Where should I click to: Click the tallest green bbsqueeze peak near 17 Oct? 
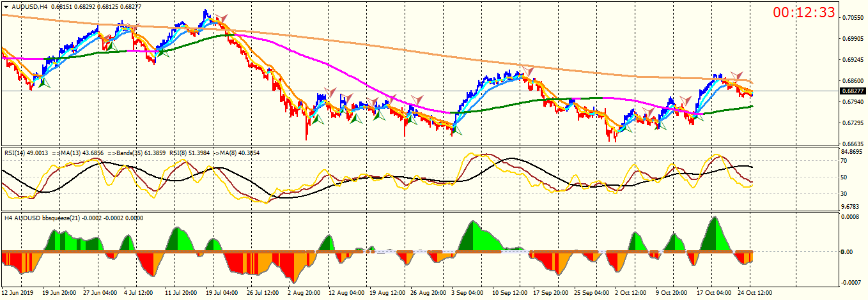pyautogui.click(x=715, y=218)
